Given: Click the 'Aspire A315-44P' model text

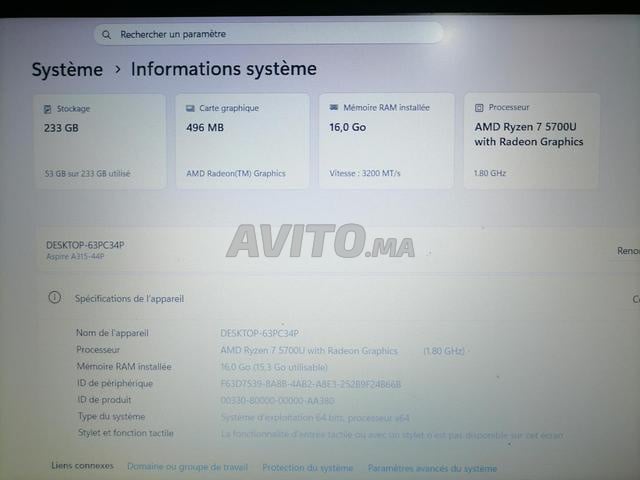Looking at the screenshot, I should (x=75, y=257).
